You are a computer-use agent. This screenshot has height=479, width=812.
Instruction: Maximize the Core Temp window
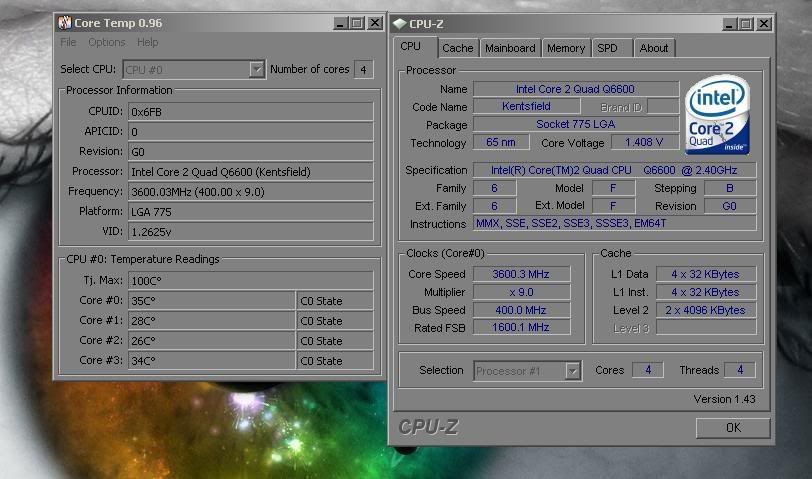[x=356, y=22]
